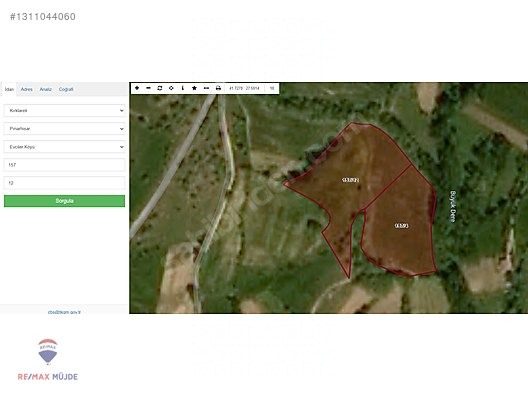Select the measure distance tool

pyautogui.click(x=206, y=88)
